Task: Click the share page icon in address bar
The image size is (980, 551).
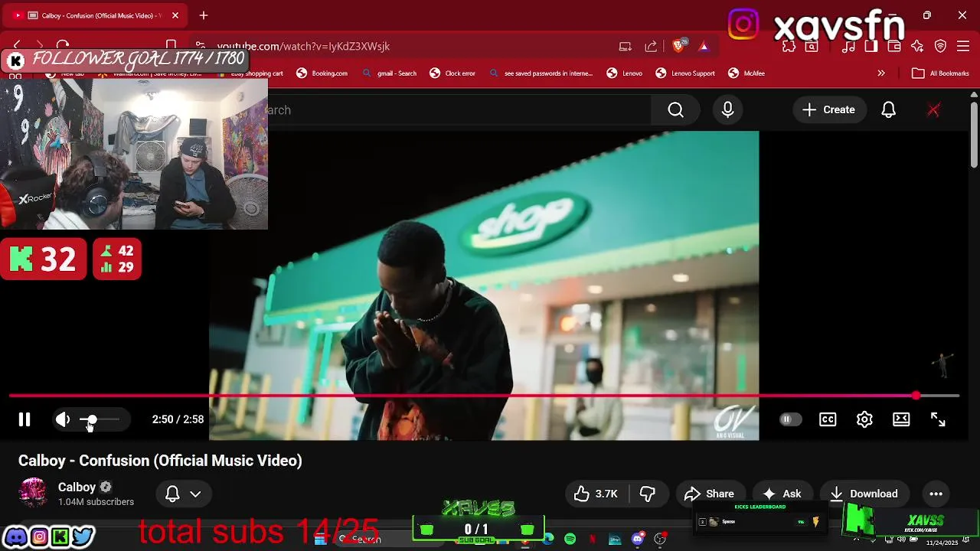Action: pos(651,47)
